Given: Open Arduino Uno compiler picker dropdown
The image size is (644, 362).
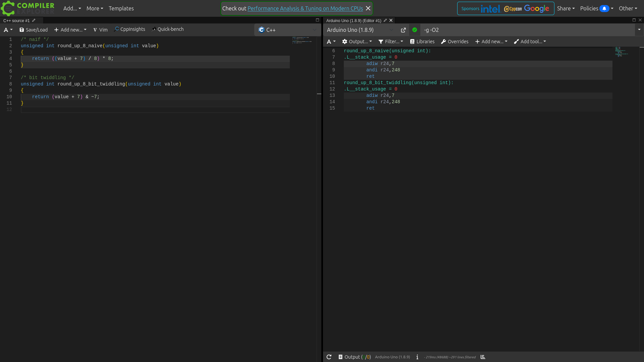Looking at the screenshot, I should pyautogui.click(x=360, y=30).
